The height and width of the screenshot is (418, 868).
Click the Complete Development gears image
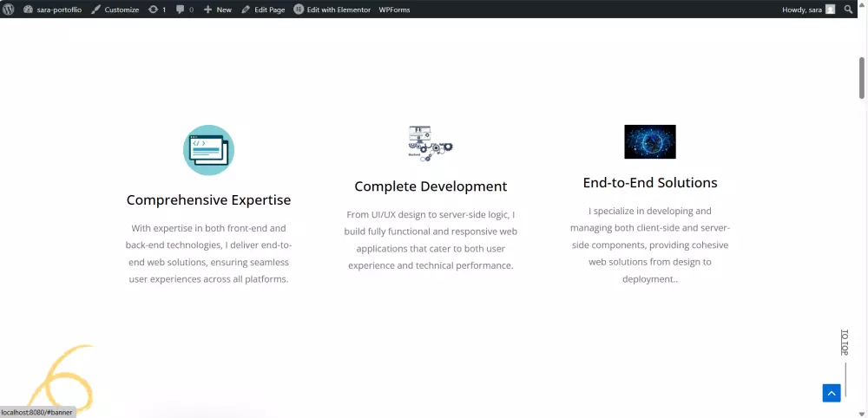[431, 143]
